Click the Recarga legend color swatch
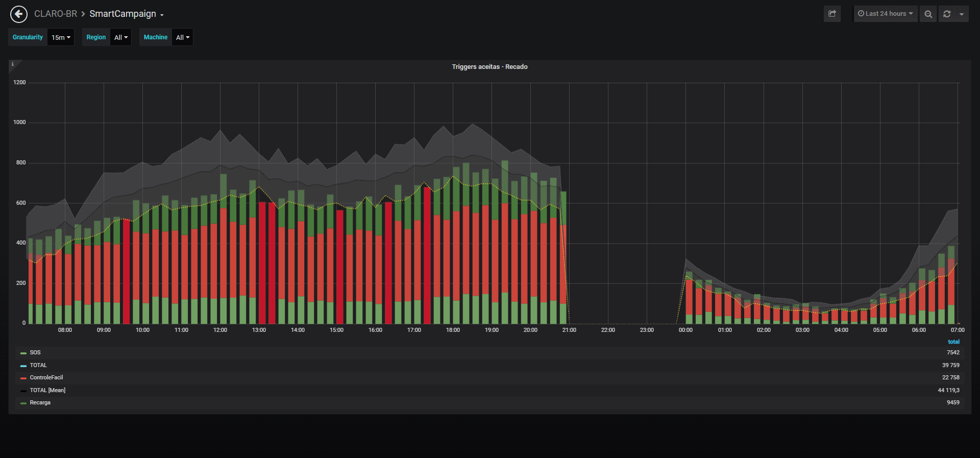Viewport: 980px width, 458px height. pyautogui.click(x=23, y=403)
